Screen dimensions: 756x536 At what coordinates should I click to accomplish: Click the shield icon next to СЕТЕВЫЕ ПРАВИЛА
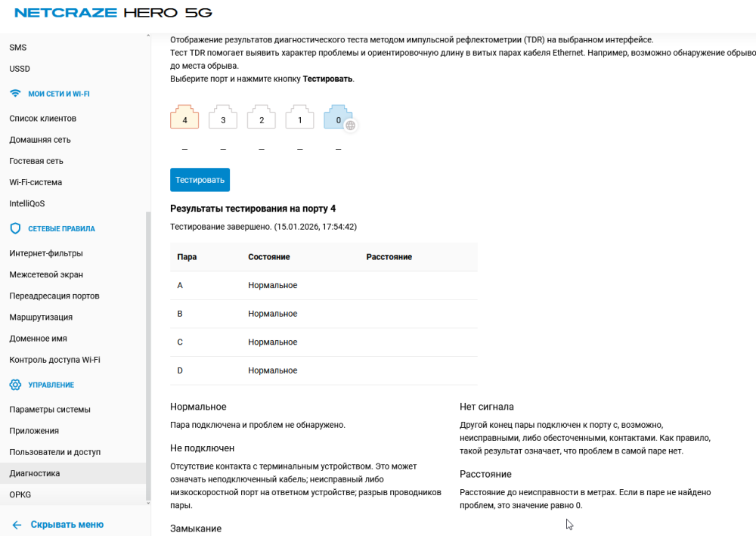[x=14, y=228]
